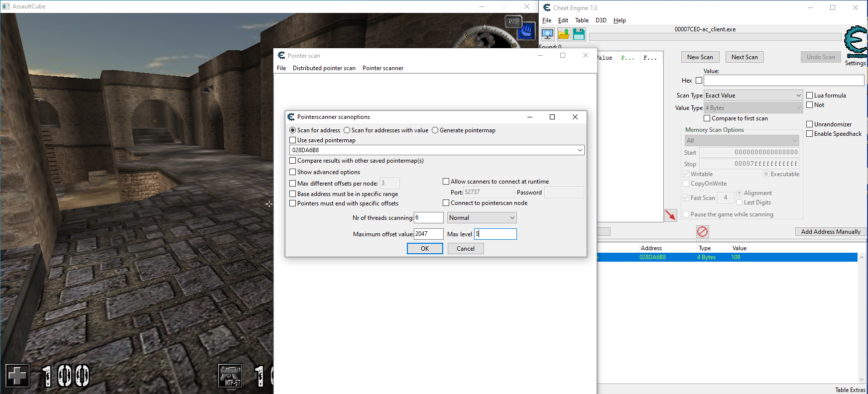
Task: Open the Normal thread priority dropdown
Action: pyautogui.click(x=482, y=218)
